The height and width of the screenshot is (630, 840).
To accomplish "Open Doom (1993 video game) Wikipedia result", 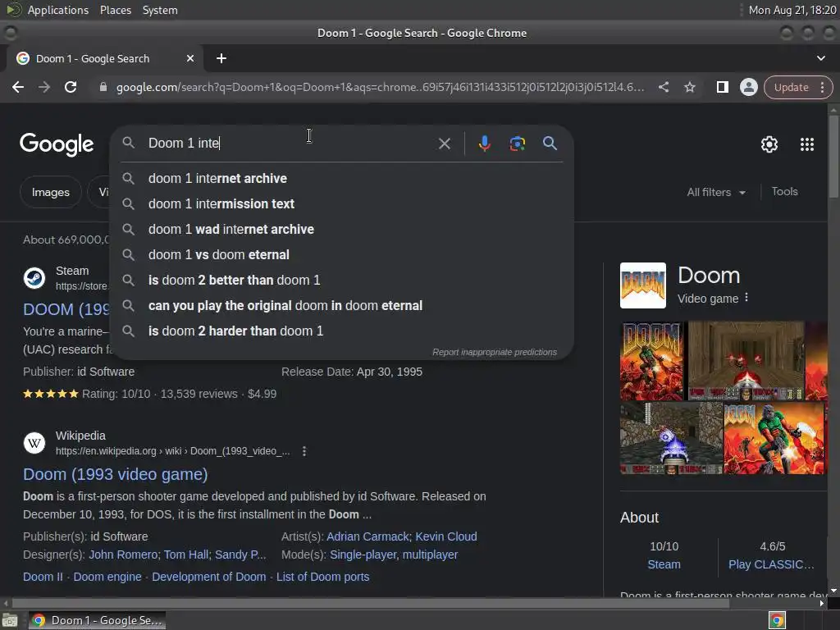I will coord(115,474).
